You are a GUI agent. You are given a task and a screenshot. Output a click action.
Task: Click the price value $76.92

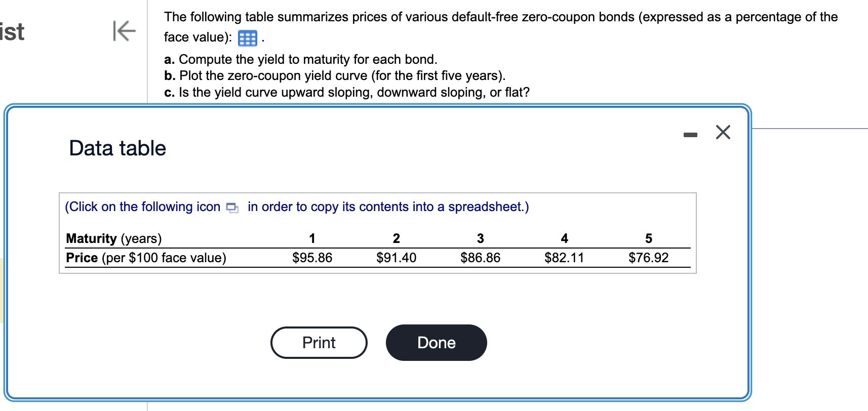click(649, 258)
